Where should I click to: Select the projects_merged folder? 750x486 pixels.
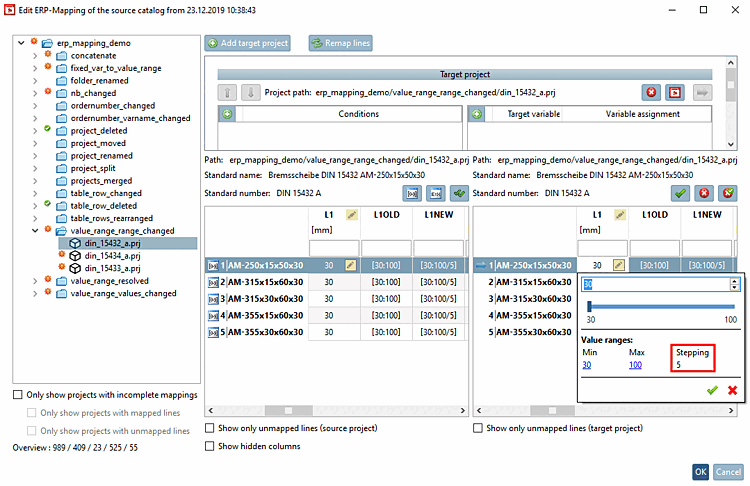pos(101,181)
